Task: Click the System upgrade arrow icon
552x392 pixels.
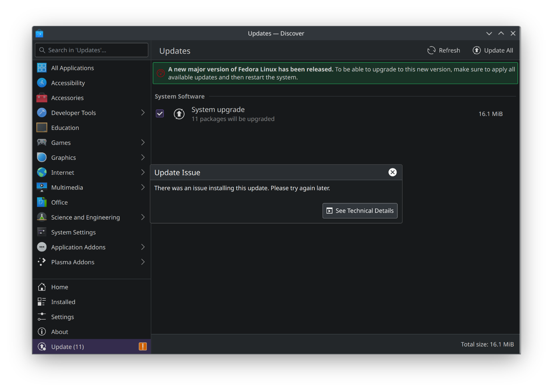Action: pyautogui.click(x=179, y=114)
